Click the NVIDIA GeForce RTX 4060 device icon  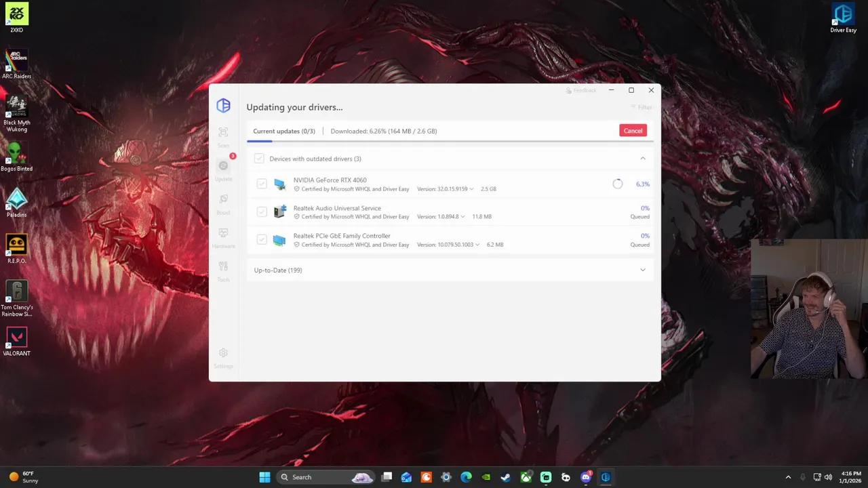pos(279,184)
